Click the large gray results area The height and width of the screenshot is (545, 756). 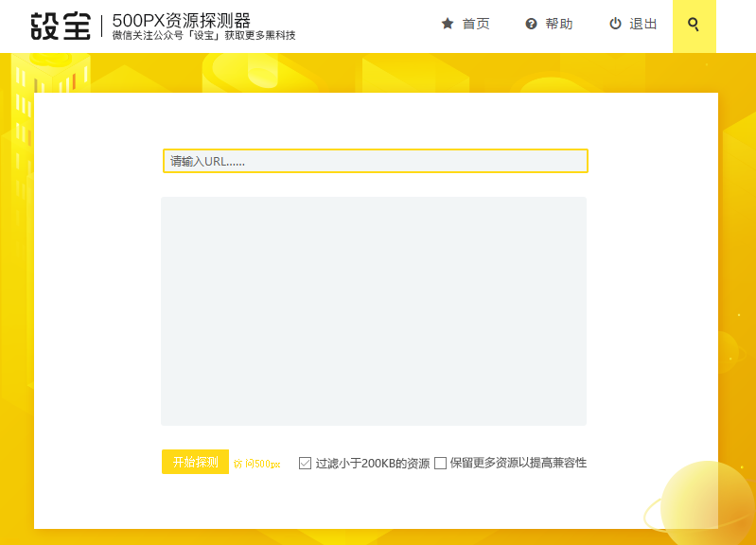pos(374,311)
